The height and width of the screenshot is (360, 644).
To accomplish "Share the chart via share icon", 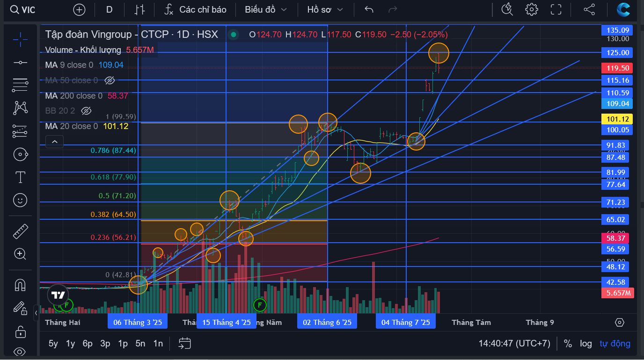I will tap(590, 9).
